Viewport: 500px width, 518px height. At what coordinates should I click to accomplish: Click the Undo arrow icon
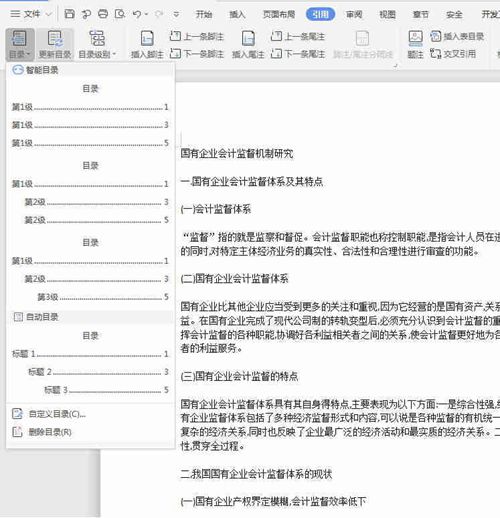(x=137, y=14)
